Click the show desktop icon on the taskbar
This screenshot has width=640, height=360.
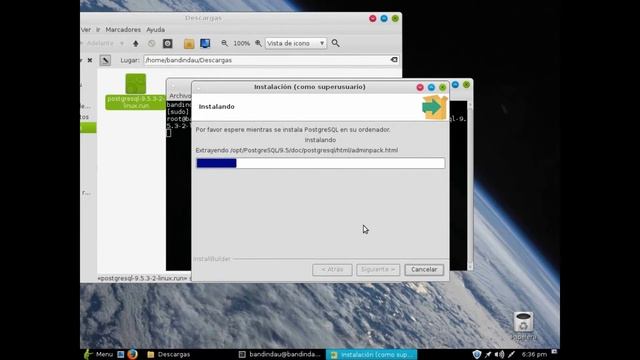click(x=120, y=354)
